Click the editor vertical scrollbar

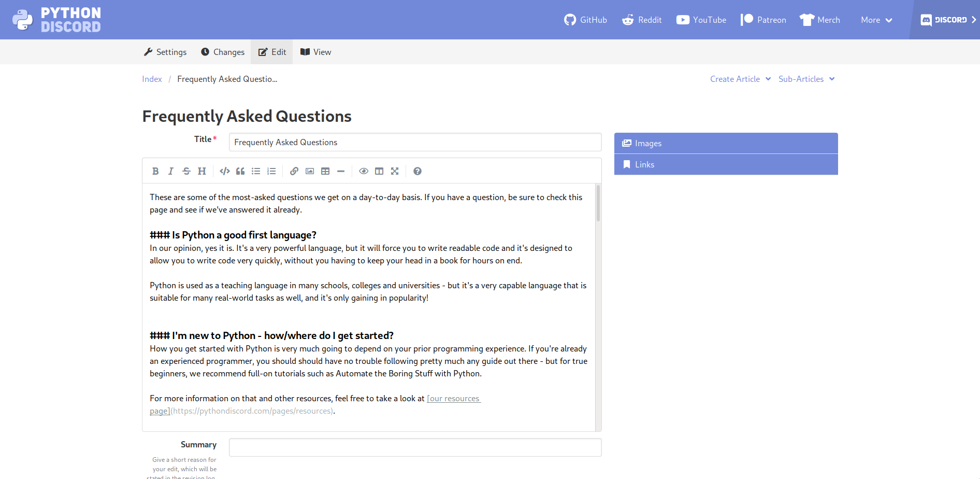[598, 203]
